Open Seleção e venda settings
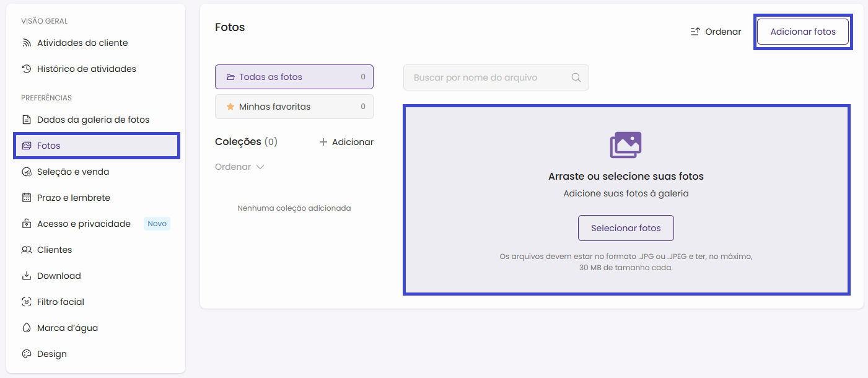This screenshot has height=378, width=868. click(73, 172)
